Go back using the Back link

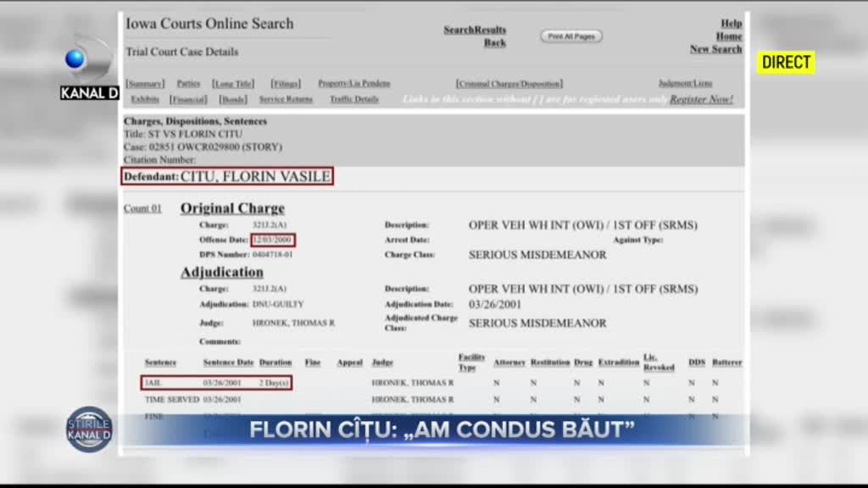pos(495,43)
